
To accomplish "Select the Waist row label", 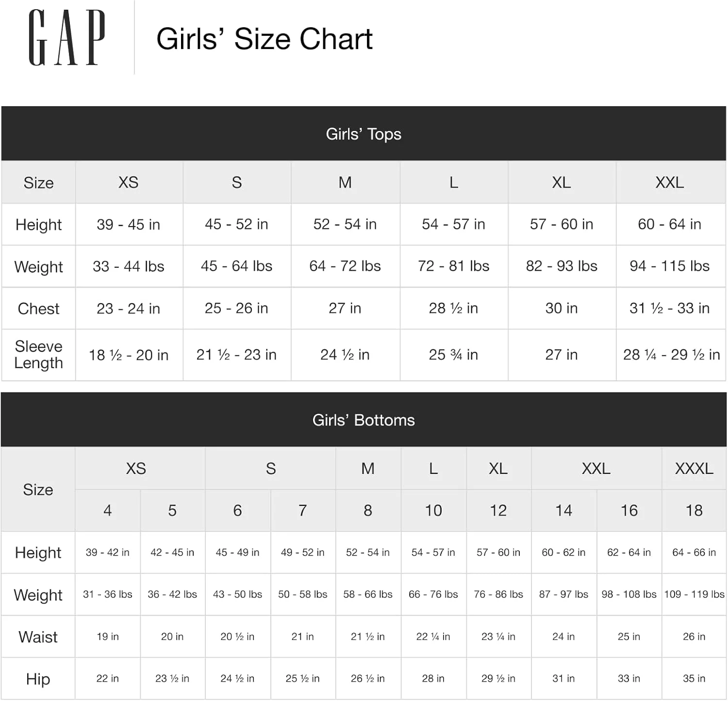I will click(x=38, y=637).
